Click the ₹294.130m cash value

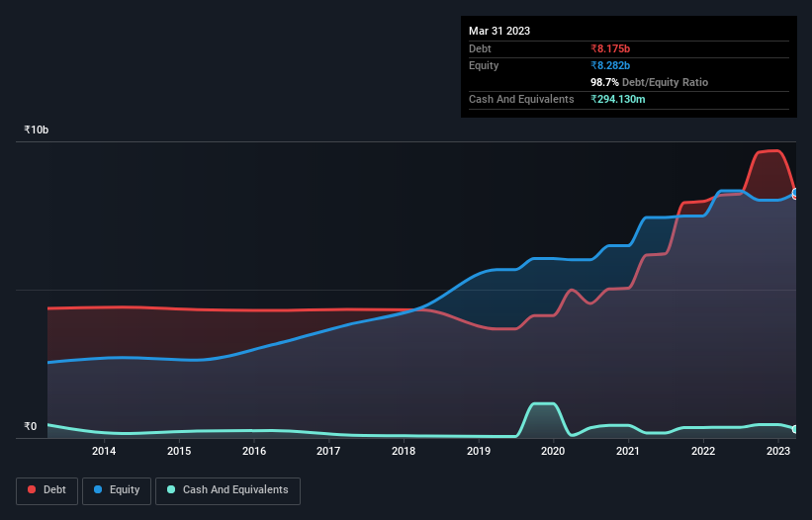coord(618,99)
